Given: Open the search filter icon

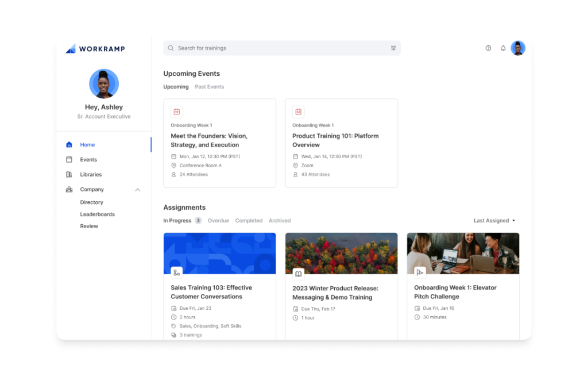Looking at the screenshot, I should [x=393, y=48].
